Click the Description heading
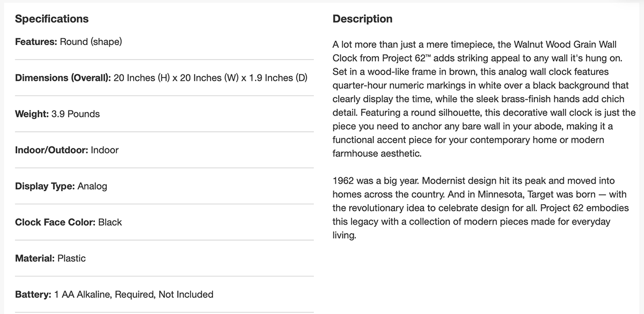644x314 pixels. (362, 19)
